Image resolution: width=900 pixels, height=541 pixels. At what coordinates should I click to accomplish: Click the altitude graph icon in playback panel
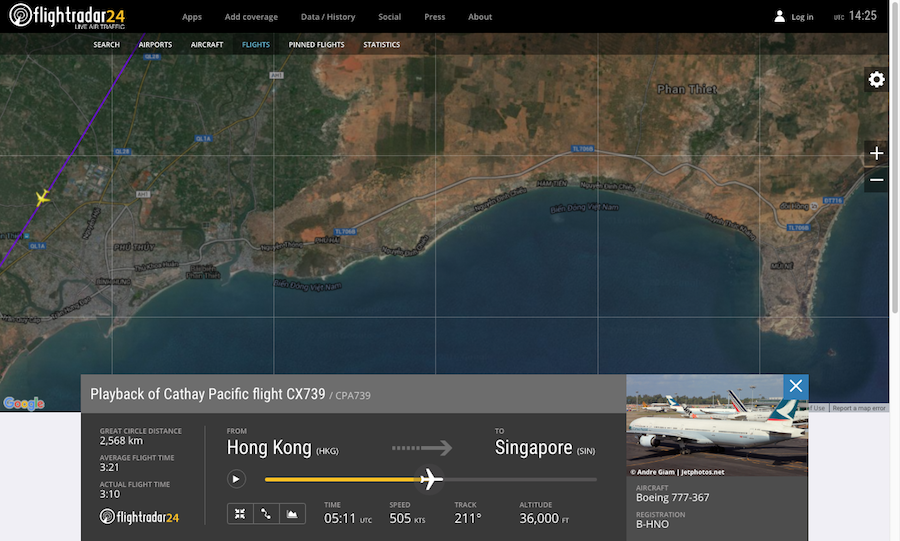[292, 513]
